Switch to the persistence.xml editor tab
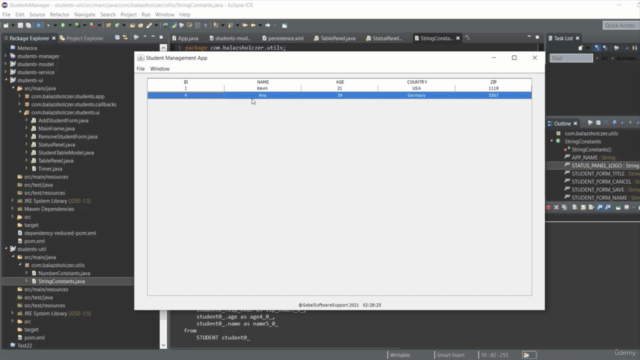Screen dimensions: 640x360 pyautogui.click(x=282, y=38)
